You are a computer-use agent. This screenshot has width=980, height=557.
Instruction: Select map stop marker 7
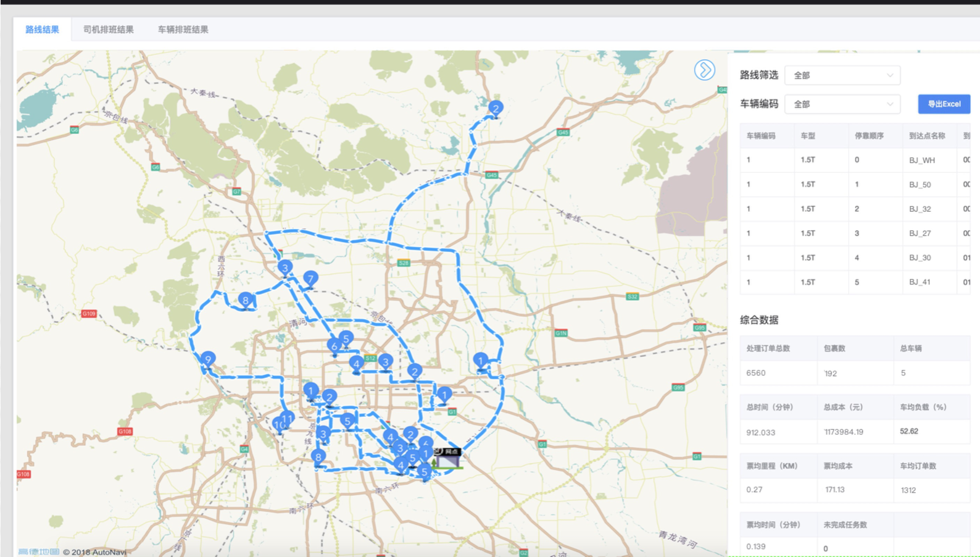click(310, 280)
